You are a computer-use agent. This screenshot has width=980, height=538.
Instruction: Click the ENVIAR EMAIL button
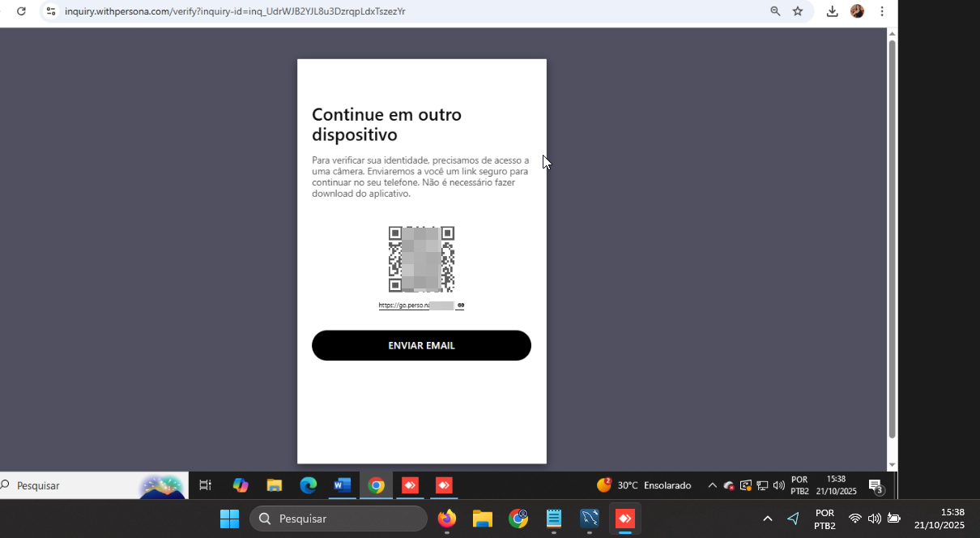[421, 345]
